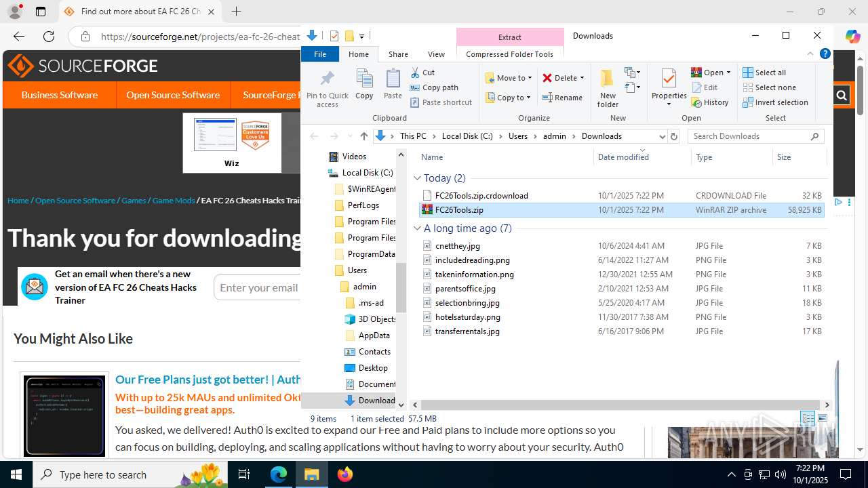868x488 pixels.
Task: Switch to large icons view button
Action: tap(823, 418)
